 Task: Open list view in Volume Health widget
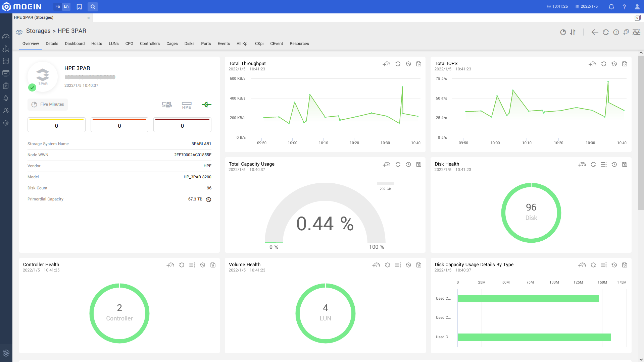pos(398,265)
